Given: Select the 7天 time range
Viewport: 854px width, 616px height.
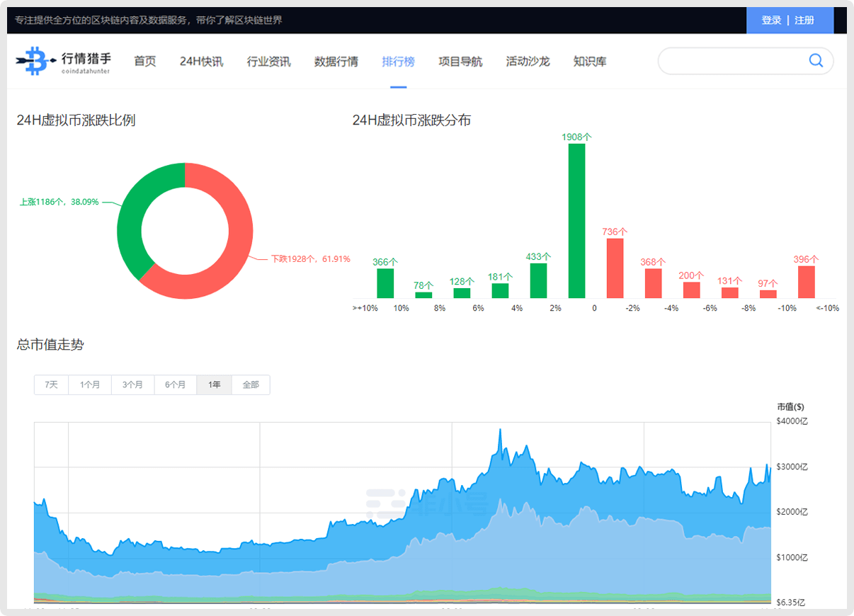Looking at the screenshot, I should point(52,385).
